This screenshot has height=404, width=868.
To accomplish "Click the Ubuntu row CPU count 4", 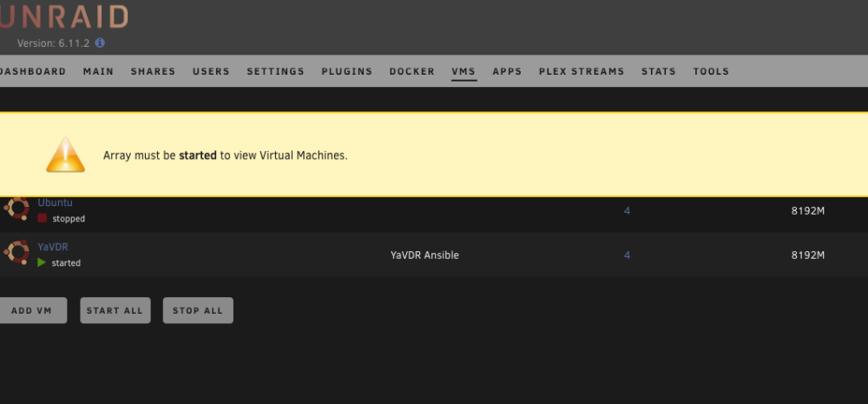I will [x=627, y=210].
